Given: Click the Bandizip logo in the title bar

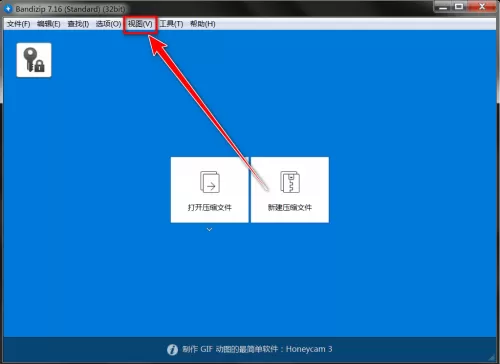Looking at the screenshot, I should [8, 9].
